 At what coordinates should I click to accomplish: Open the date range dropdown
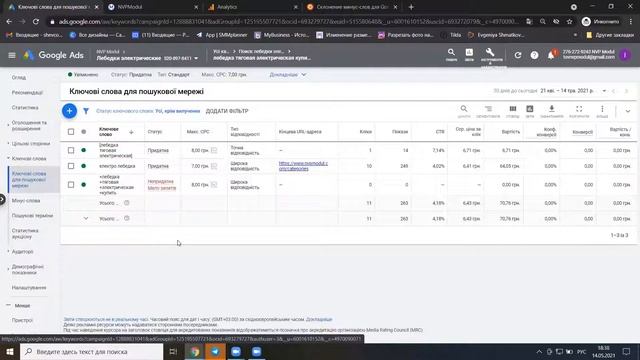point(604,91)
